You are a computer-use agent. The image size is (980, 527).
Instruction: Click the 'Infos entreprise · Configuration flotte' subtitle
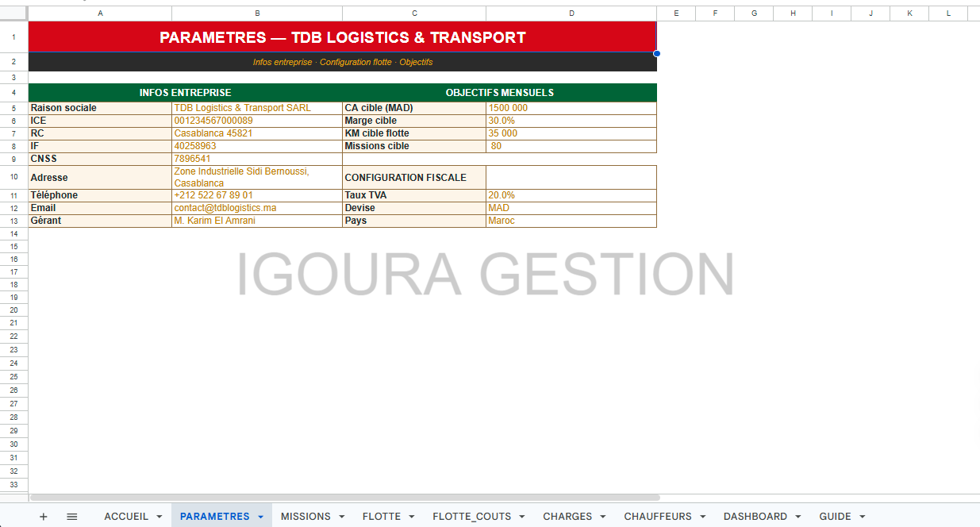click(343, 62)
